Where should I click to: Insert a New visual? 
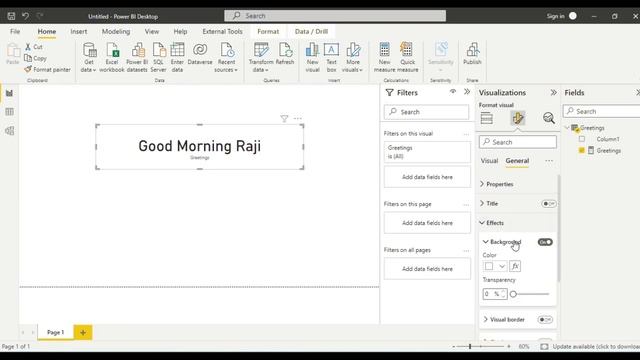(x=312, y=58)
